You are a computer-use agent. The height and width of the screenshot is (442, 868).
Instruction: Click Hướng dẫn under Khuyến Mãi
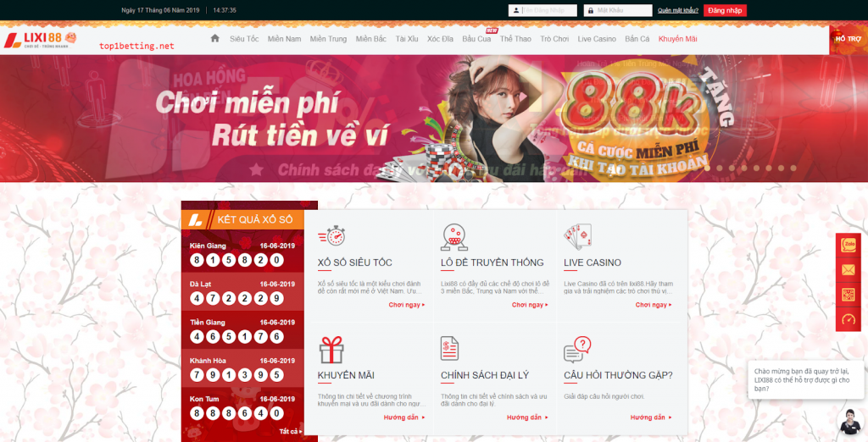tap(404, 417)
